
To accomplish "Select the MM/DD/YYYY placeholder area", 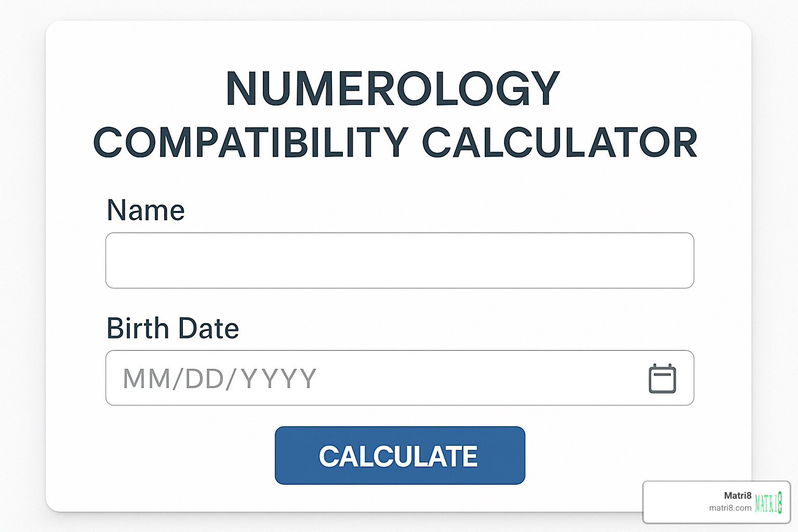I will point(218,378).
